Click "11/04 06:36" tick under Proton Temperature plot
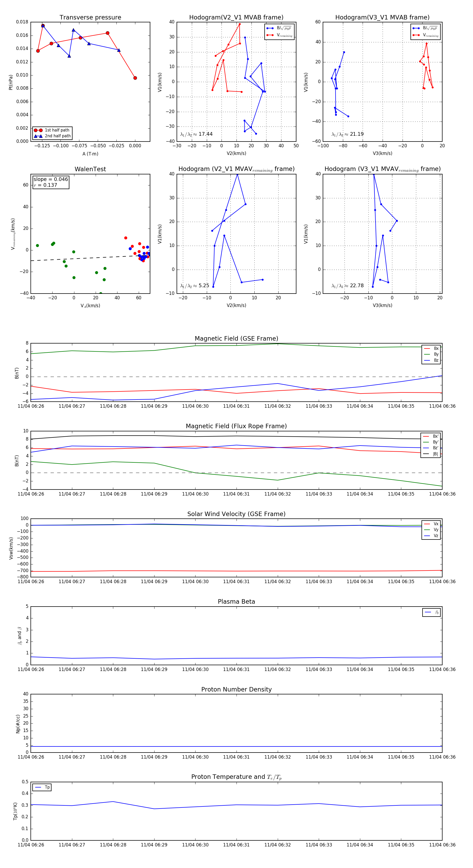Screen dimensions: 473x868 click(x=442, y=845)
